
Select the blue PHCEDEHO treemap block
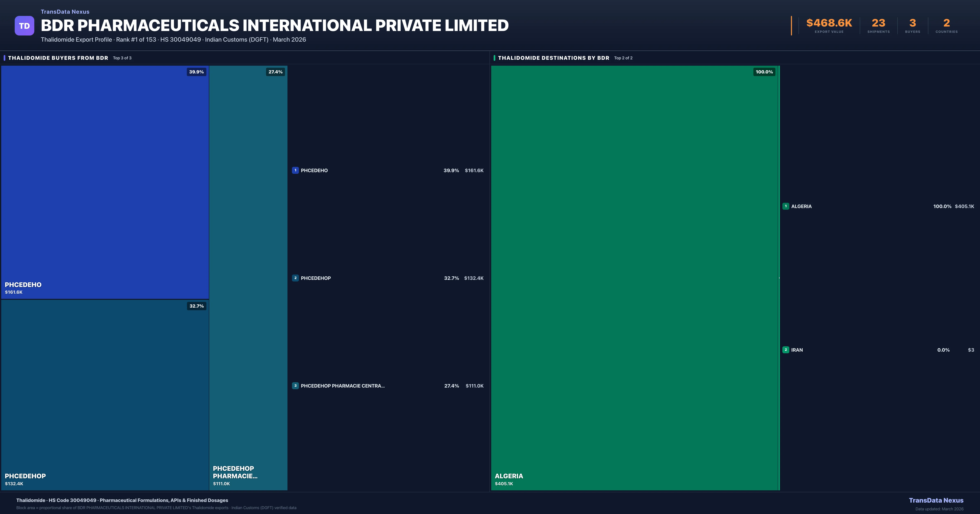click(x=105, y=183)
